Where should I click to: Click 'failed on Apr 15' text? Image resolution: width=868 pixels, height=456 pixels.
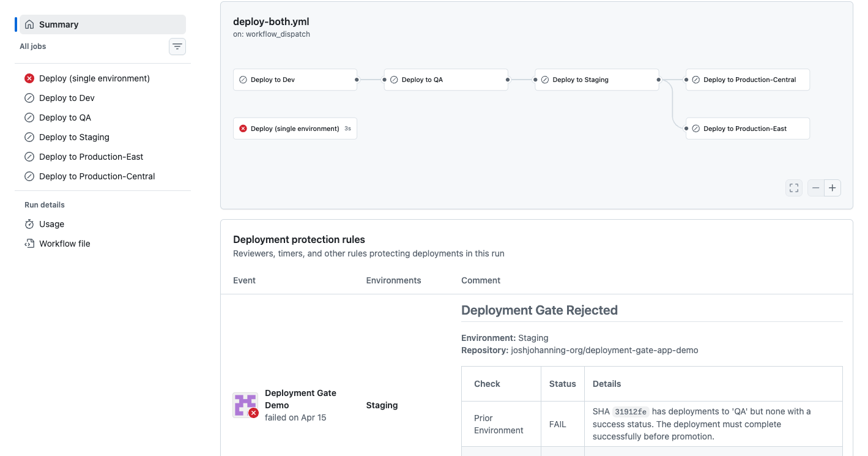coord(295,417)
